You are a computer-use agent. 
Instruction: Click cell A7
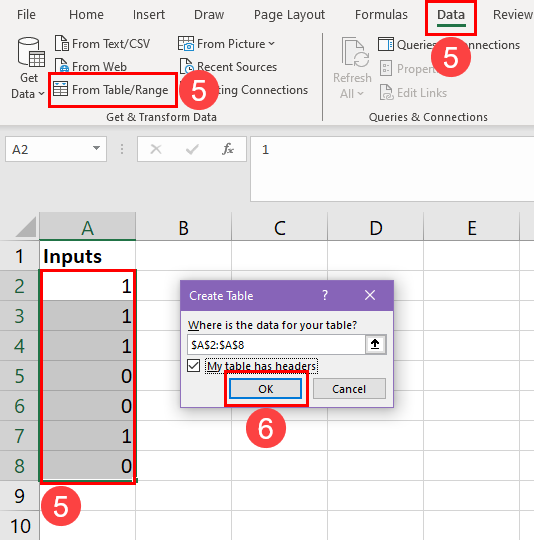87,435
